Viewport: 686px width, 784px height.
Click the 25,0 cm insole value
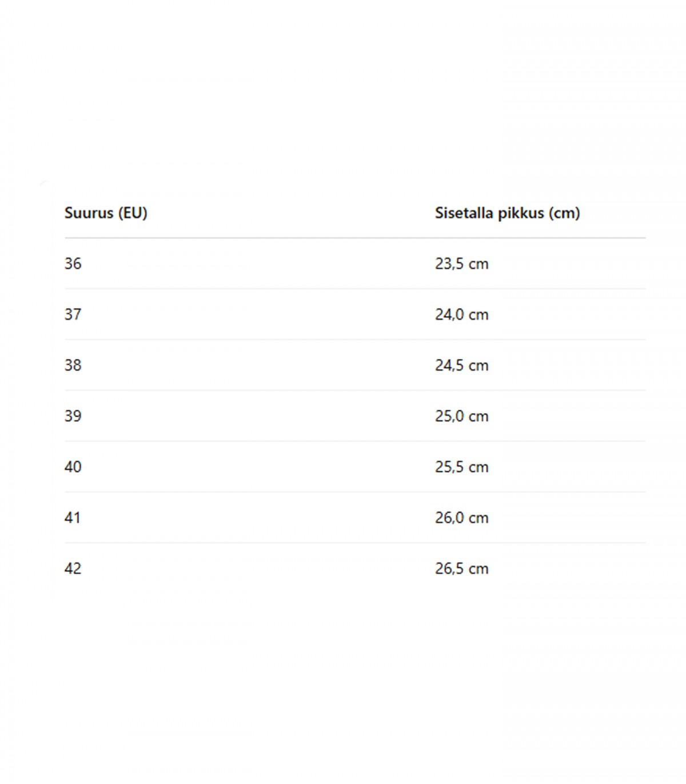coord(461,417)
